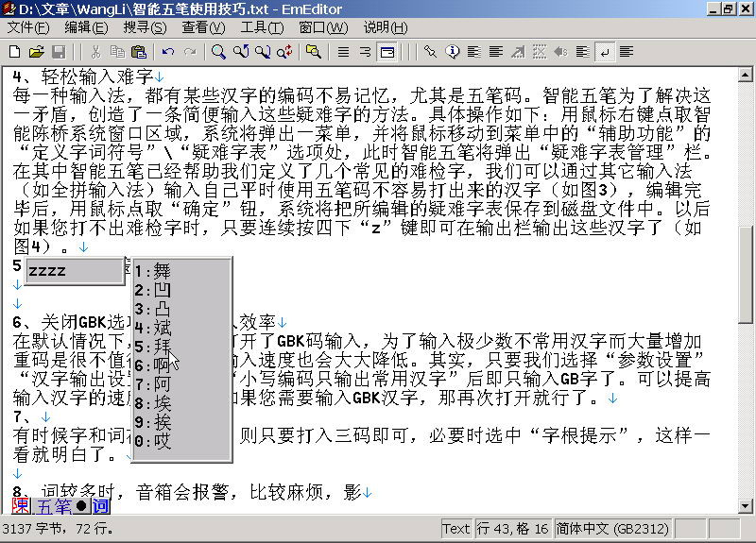Choose candidate 9: 挨 in the IME list
Screen dimensions: 756x543
click(x=153, y=422)
